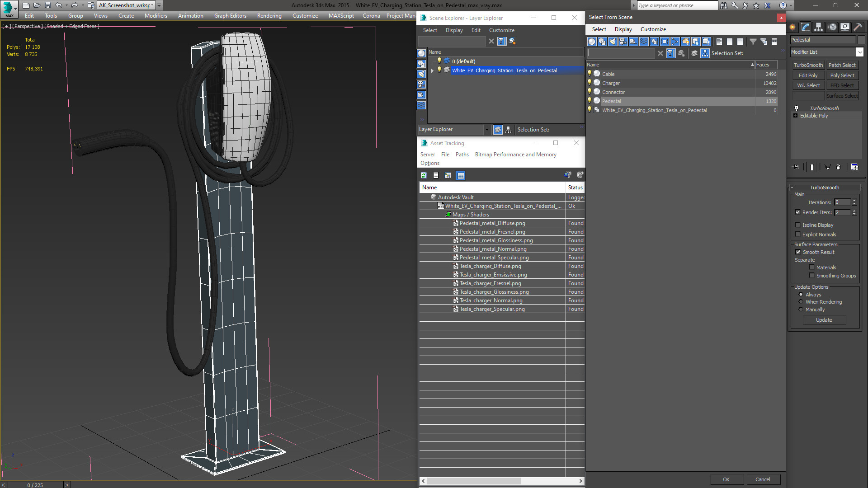Toggle helpers display filter in Select From Scene
The image size is (868, 488).
click(633, 42)
